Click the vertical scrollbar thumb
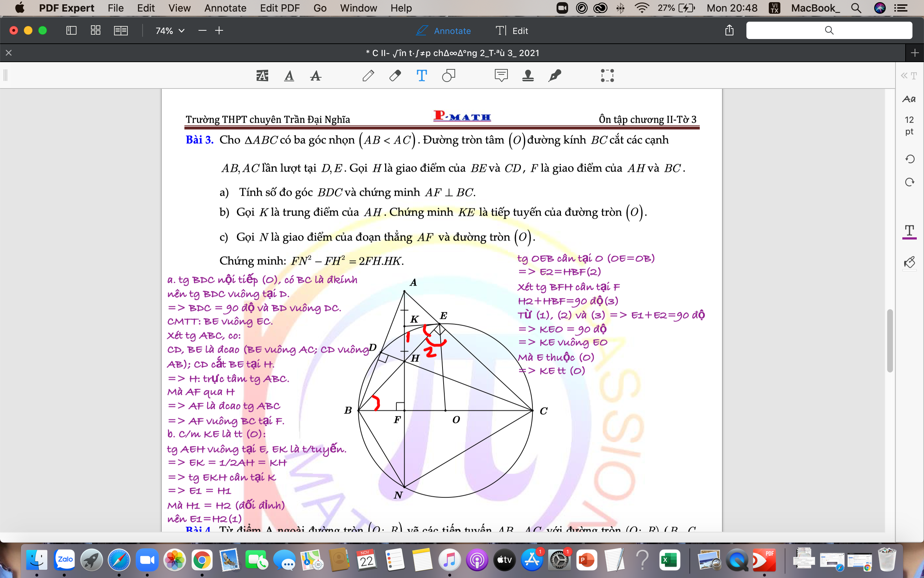This screenshot has height=578, width=924. coord(890,340)
